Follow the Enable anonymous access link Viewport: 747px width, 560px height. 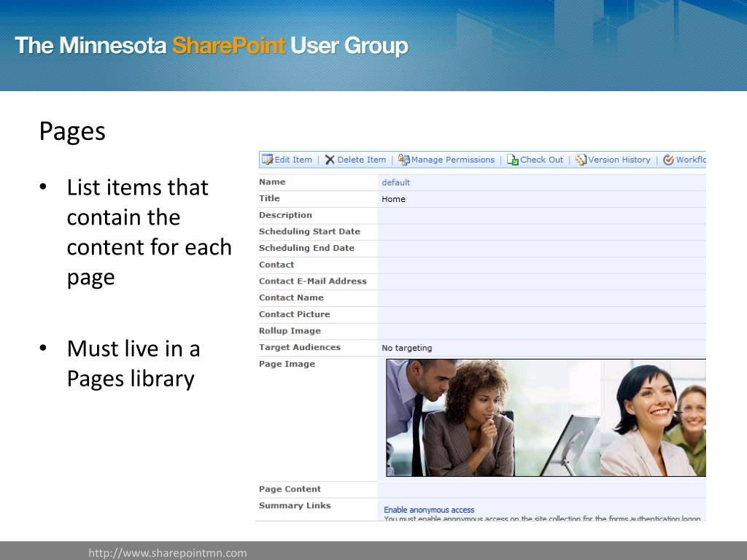tap(429, 510)
